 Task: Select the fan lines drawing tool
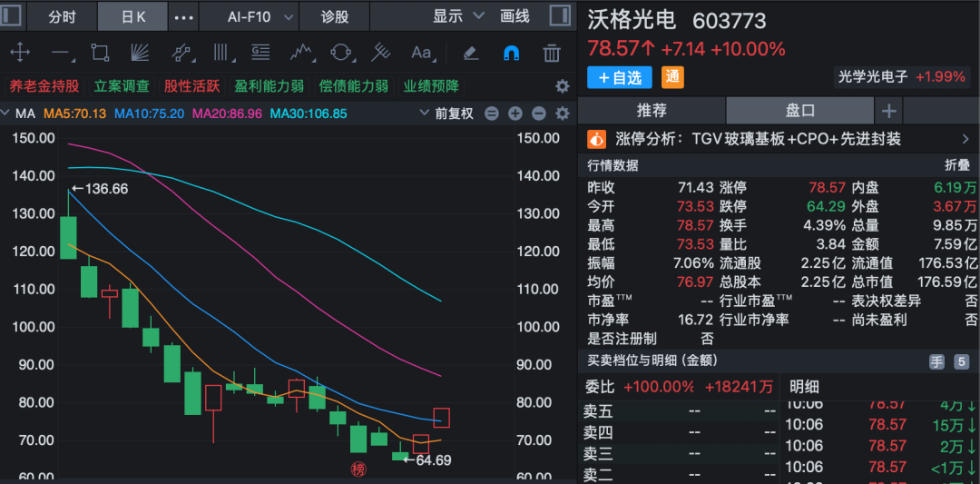click(x=139, y=53)
